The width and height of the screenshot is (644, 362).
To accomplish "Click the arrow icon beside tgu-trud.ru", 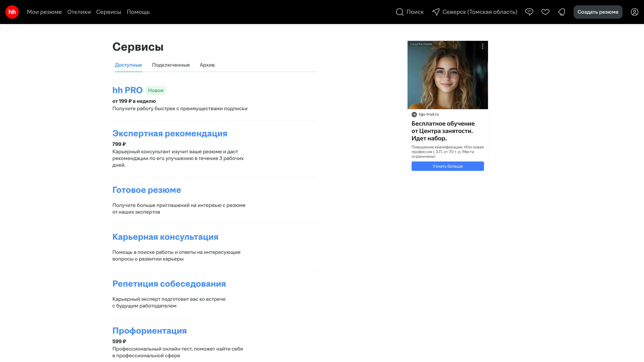I will [x=414, y=114].
